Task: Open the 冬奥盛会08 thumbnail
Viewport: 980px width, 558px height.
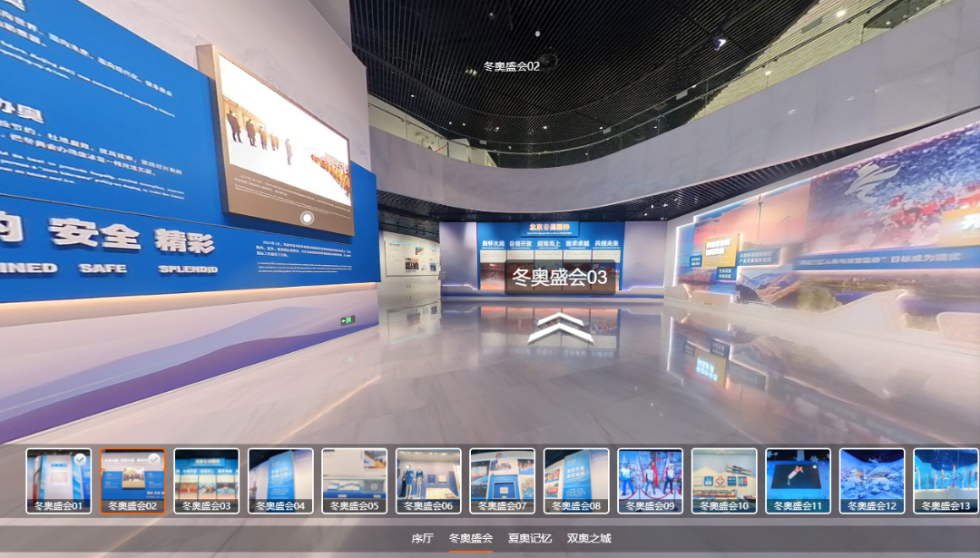Action: [576, 480]
